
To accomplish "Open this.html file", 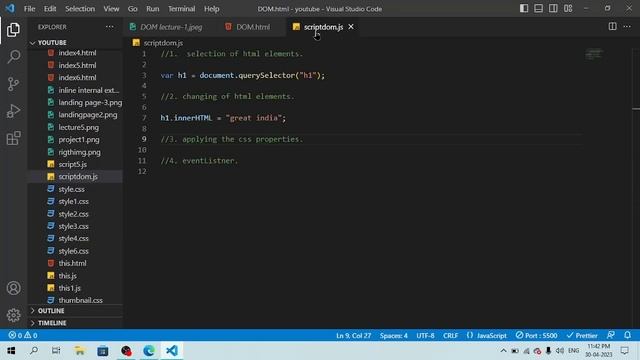I will [72, 263].
